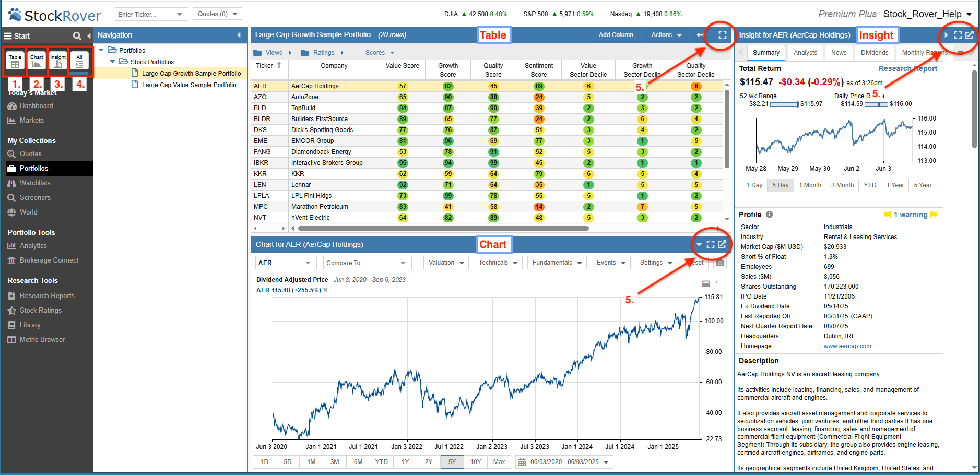
Task: Switch to the Chart-only layout button
Action: (x=37, y=61)
